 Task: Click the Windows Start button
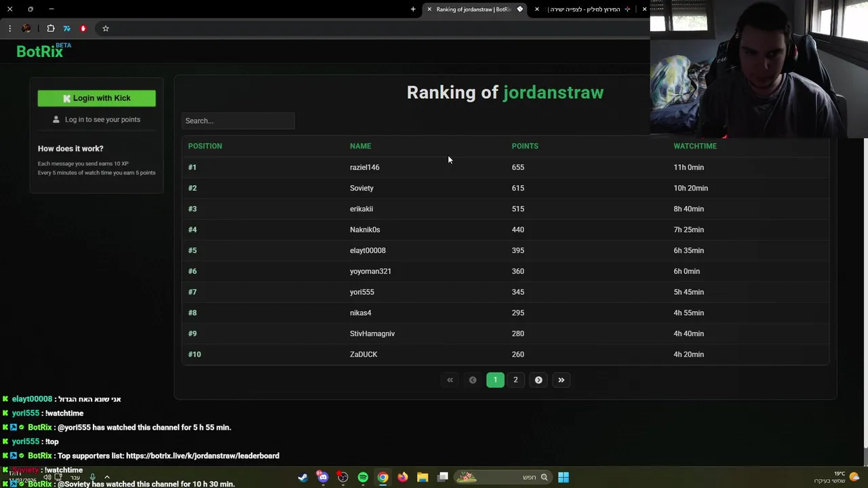(564, 477)
